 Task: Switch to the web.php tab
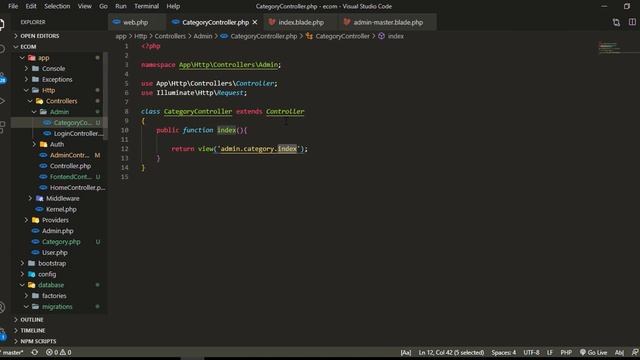[x=136, y=22]
